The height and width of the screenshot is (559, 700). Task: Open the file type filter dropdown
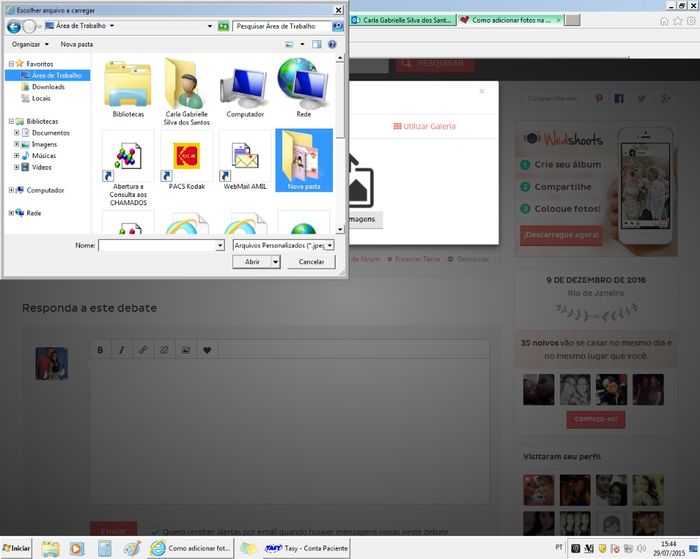point(330,245)
